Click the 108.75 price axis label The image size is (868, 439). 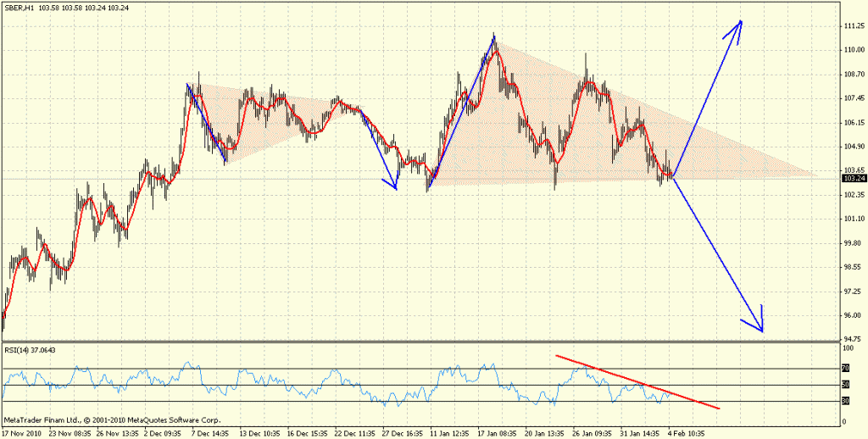tap(854, 75)
